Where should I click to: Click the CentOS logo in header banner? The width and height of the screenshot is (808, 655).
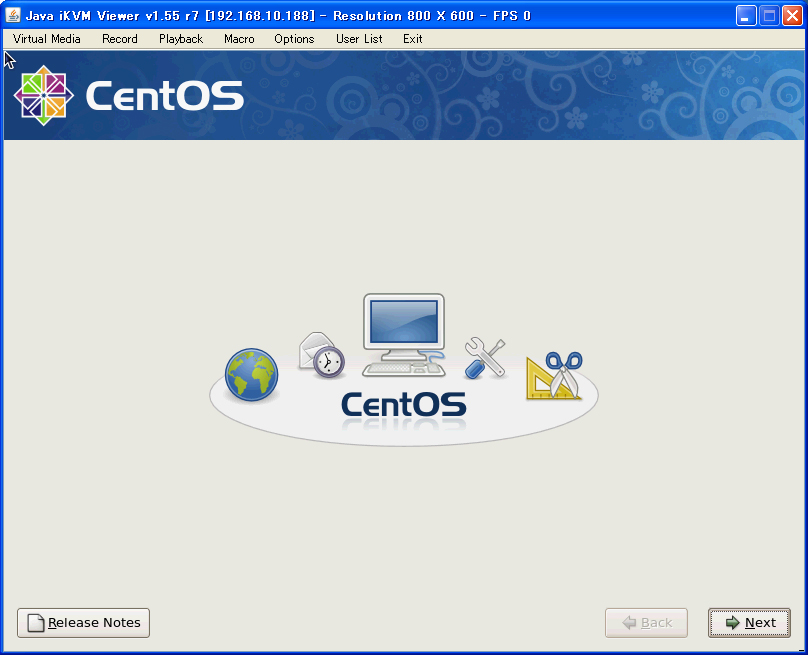click(x=44, y=95)
